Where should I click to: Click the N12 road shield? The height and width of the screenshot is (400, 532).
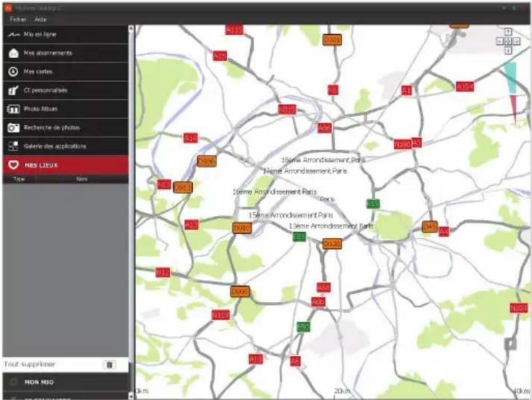tap(163, 272)
